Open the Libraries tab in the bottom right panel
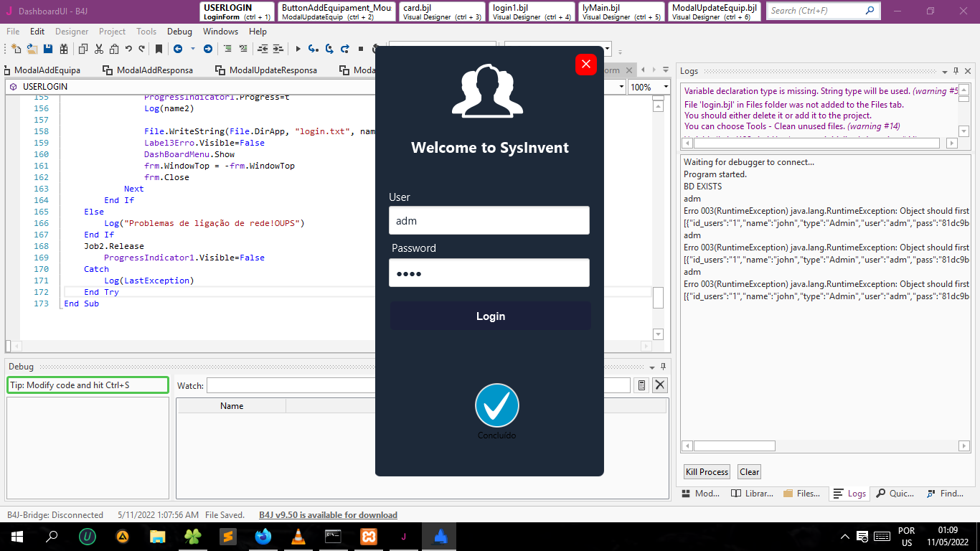 click(752, 494)
